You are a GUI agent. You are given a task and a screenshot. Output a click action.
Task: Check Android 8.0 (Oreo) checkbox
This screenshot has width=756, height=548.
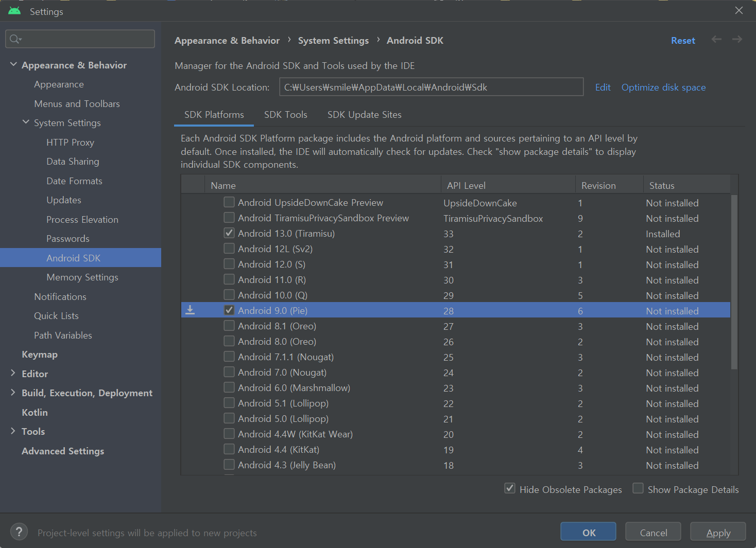(229, 341)
